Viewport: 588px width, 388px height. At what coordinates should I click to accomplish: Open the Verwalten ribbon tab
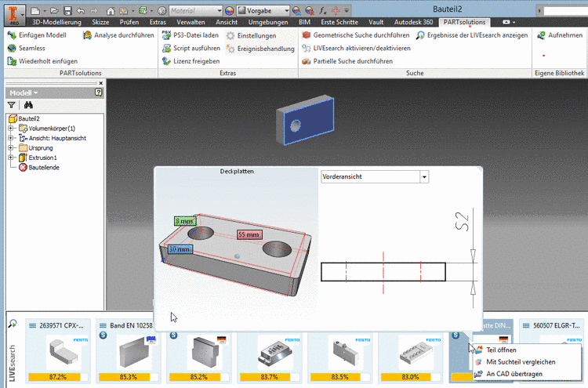pos(191,22)
